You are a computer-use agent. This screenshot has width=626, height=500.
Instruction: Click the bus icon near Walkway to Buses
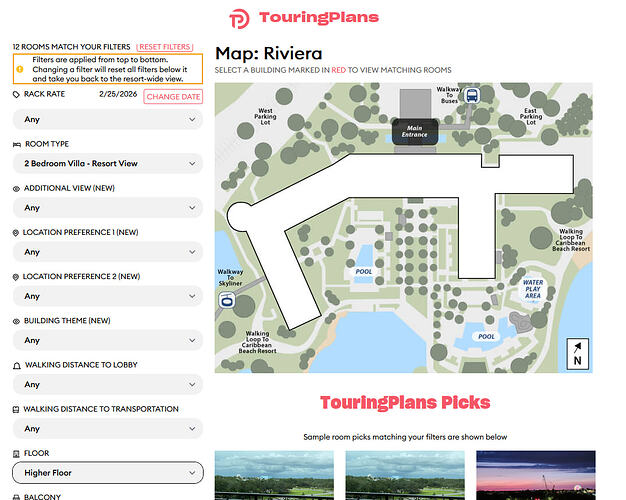(x=472, y=96)
